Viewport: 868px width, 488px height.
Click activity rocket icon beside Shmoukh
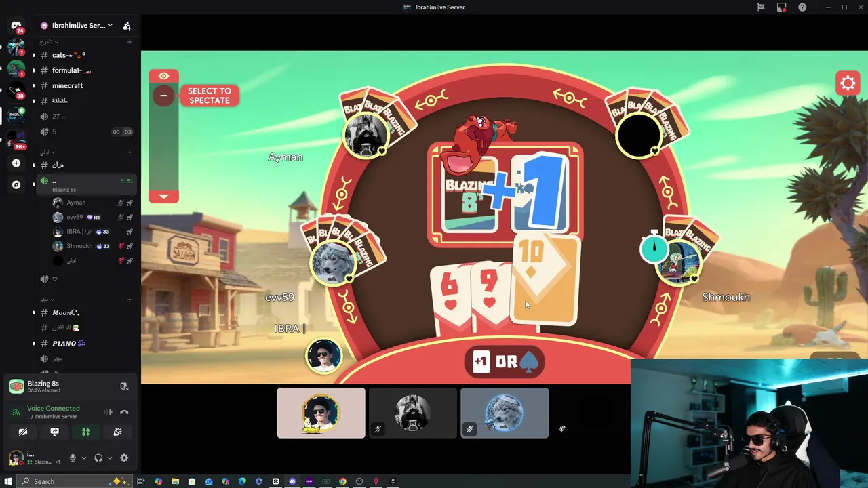130,246
